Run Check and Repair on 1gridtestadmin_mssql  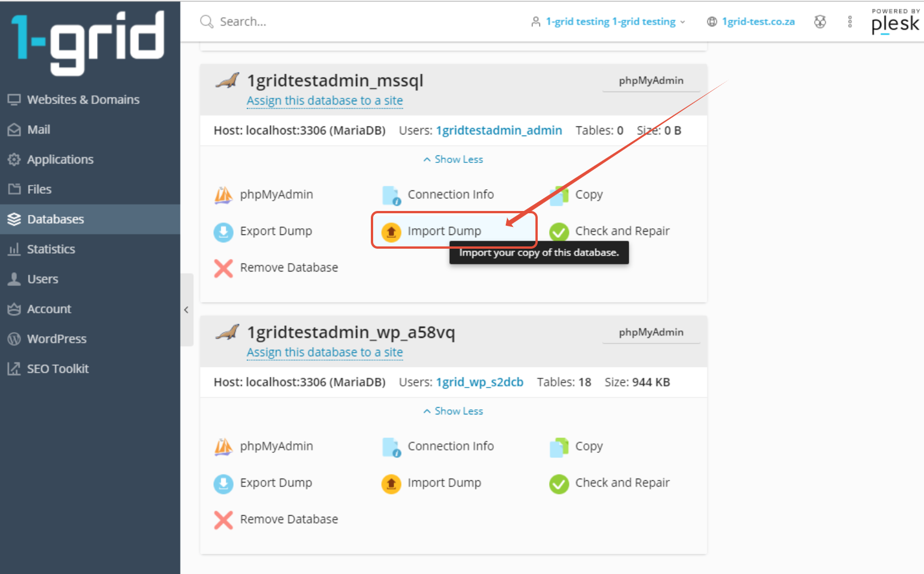click(609, 232)
